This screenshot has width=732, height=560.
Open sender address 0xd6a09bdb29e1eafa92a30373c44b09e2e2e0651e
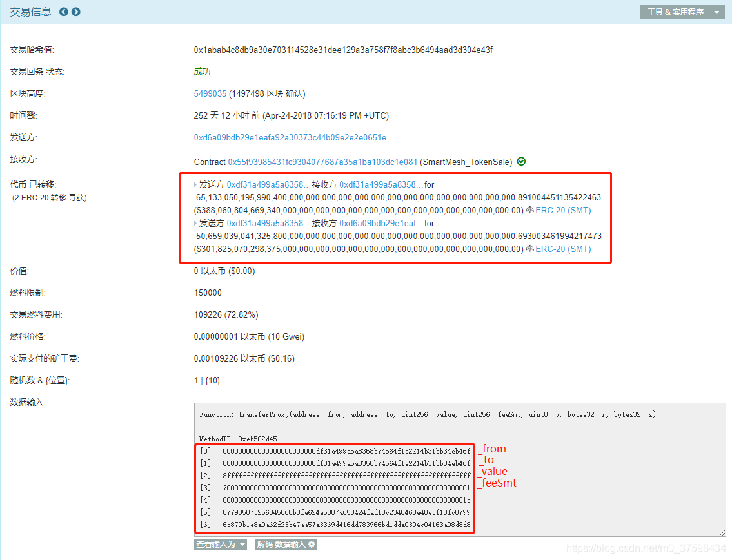(290, 137)
